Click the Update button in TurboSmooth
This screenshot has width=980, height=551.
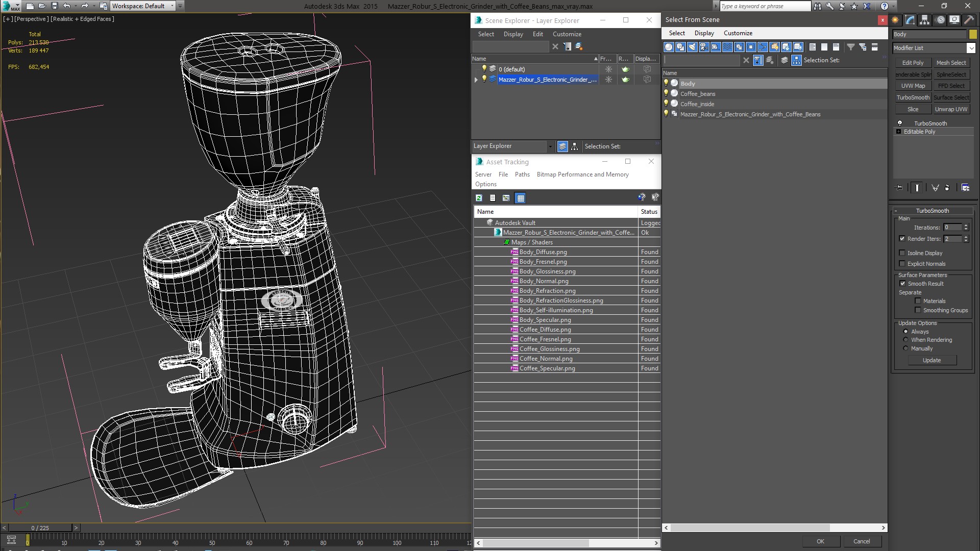click(x=932, y=360)
